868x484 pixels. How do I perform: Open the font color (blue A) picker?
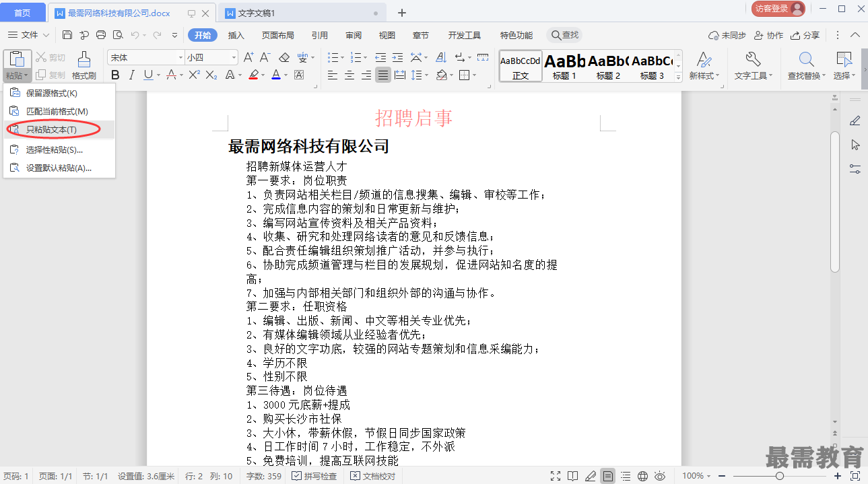(x=276, y=75)
